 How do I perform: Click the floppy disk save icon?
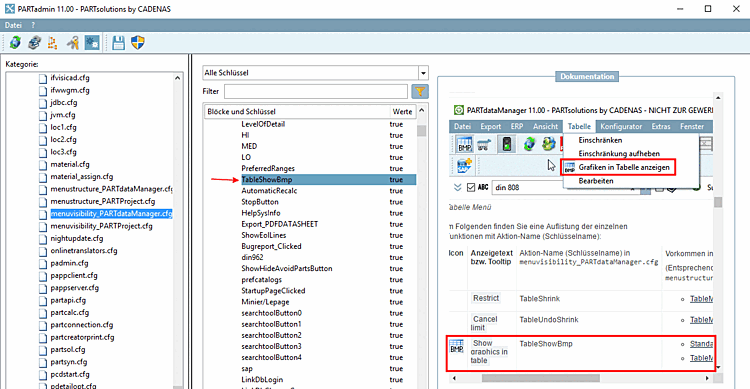[x=118, y=43]
